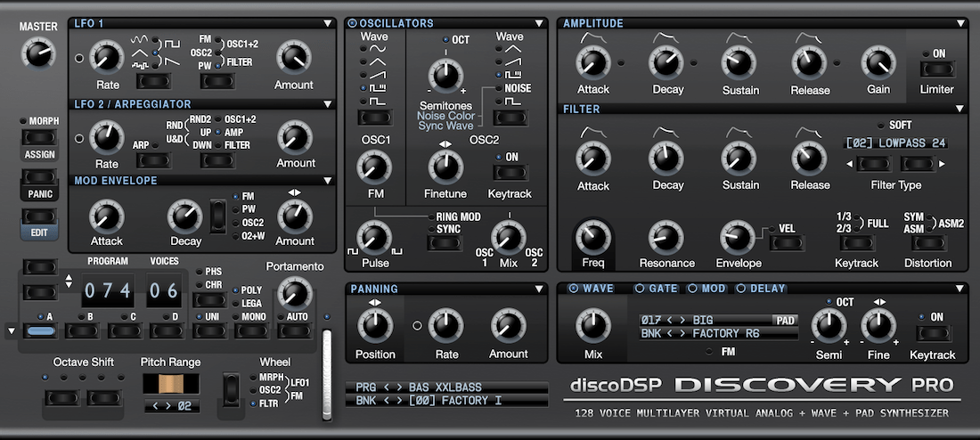Viewport: 980px width, 440px height.
Task: Click the Pitch Range wheel slider
Action: click(x=171, y=384)
